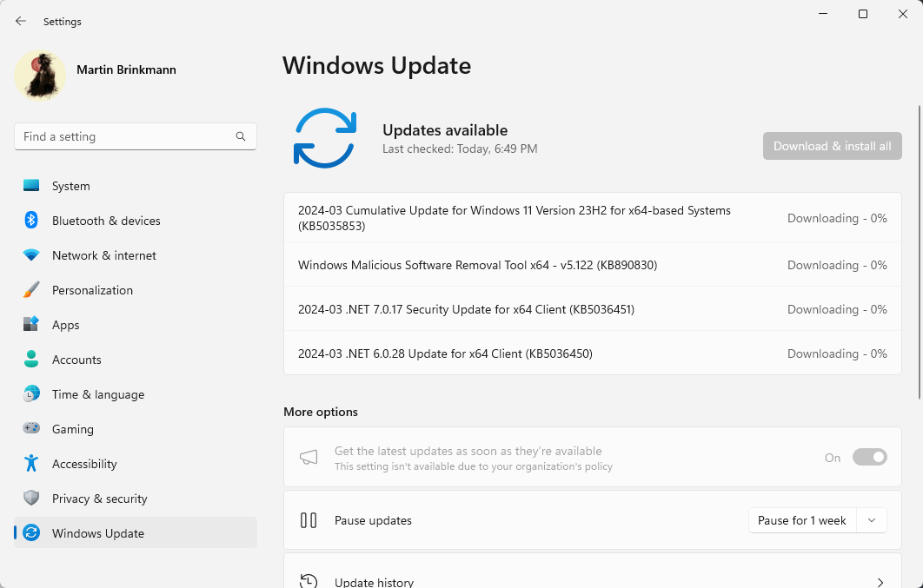Click the Windows Update sidebar icon
This screenshot has height=588, width=923.
pyautogui.click(x=31, y=532)
